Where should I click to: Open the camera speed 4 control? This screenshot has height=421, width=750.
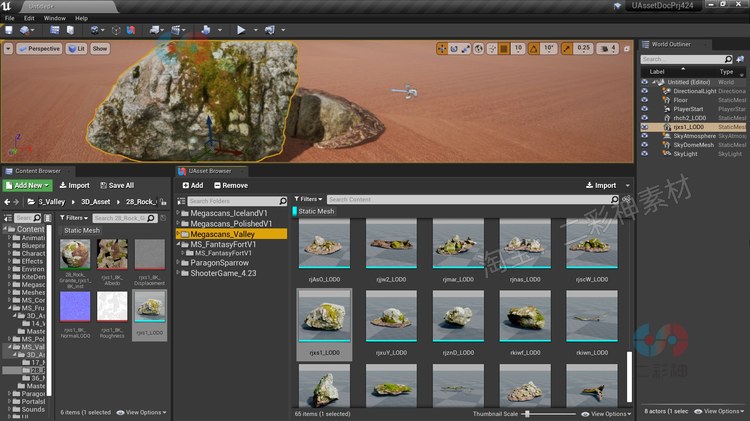tap(608, 49)
